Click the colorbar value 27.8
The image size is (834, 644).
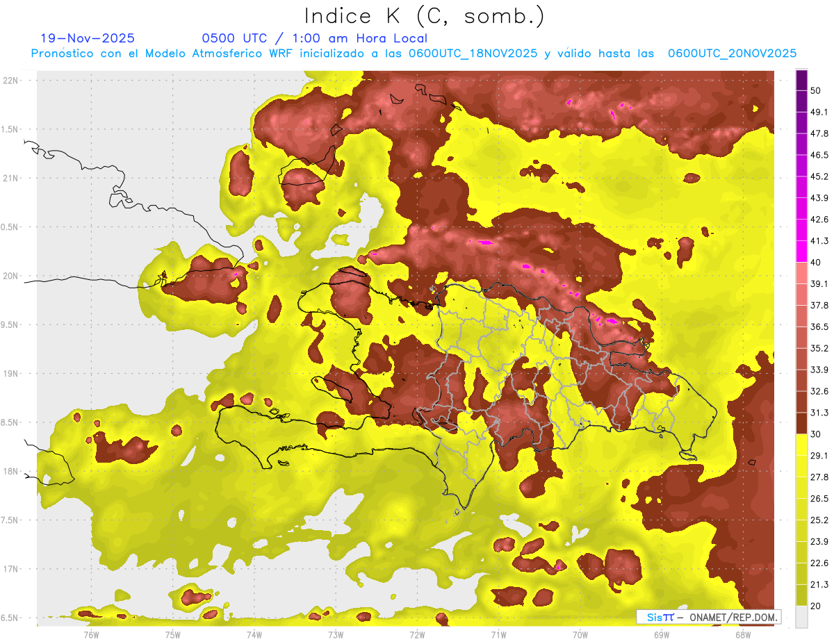click(819, 477)
